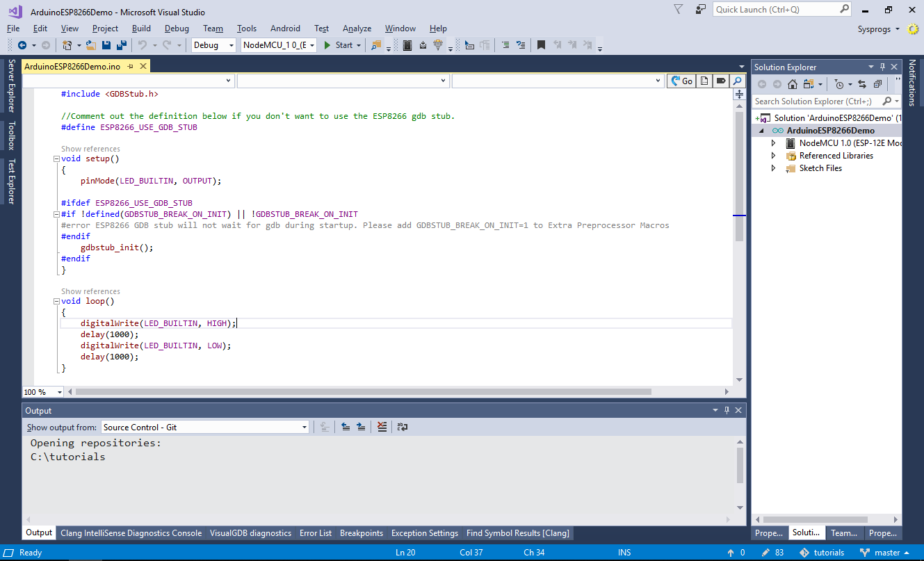The width and height of the screenshot is (924, 561).
Task: Toggle a bookmark on the current line
Action: (x=541, y=45)
